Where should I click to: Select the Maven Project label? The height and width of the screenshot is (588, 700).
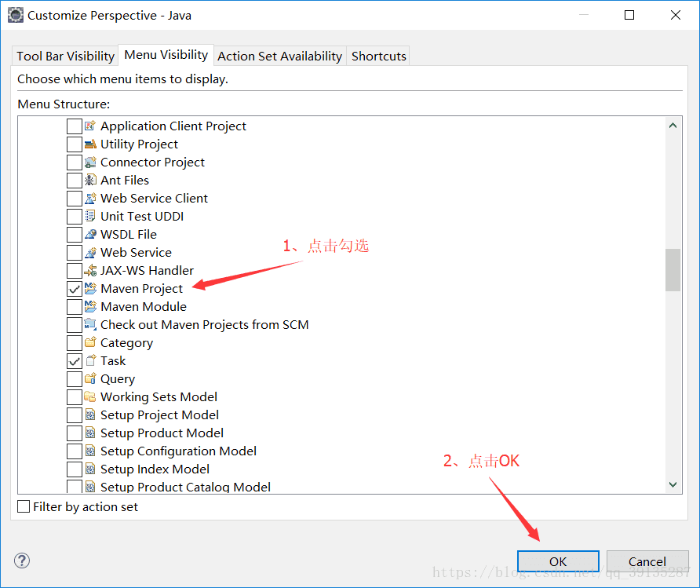(141, 289)
